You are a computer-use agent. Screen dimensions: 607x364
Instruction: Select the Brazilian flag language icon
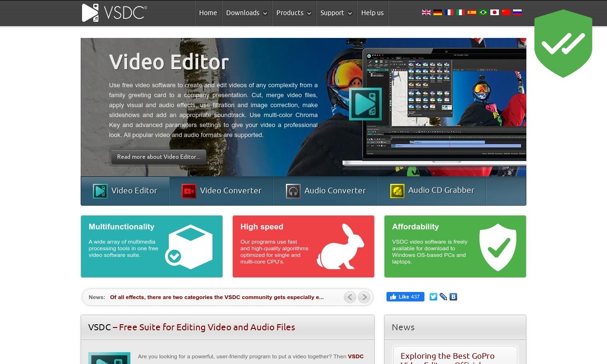(x=483, y=12)
